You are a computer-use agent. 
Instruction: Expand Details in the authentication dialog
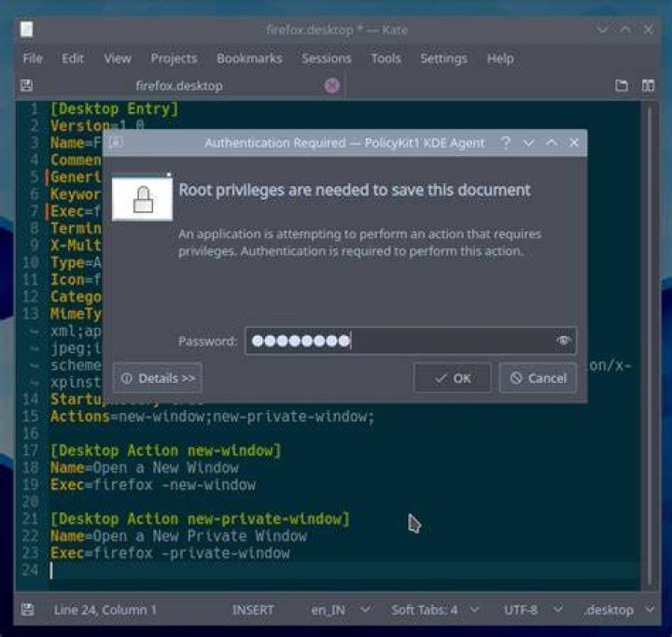tap(158, 378)
